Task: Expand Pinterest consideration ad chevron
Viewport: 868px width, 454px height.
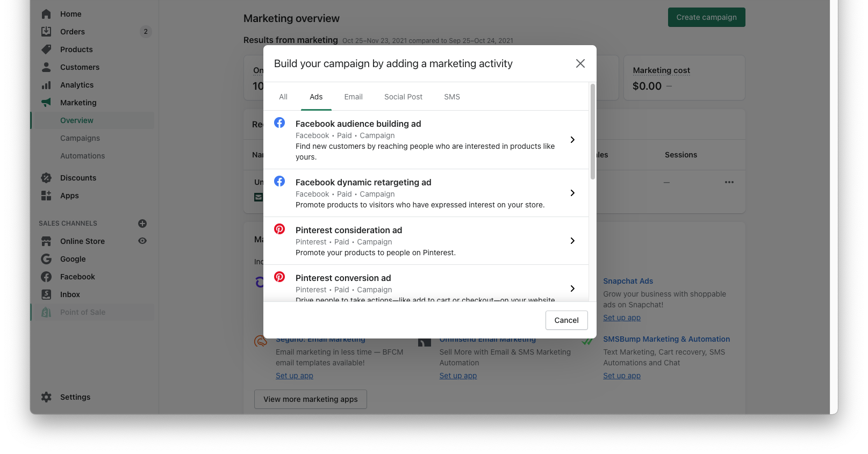Action: pos(572,241)
